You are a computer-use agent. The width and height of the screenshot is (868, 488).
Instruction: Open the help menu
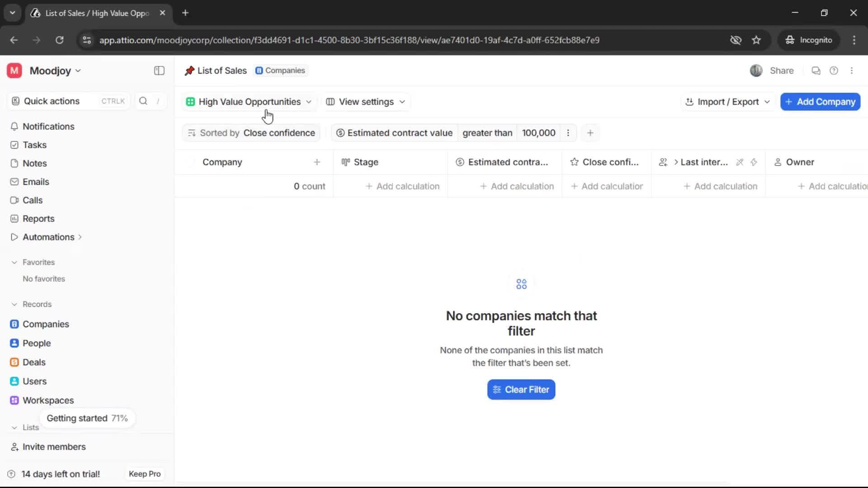[834, 70]
